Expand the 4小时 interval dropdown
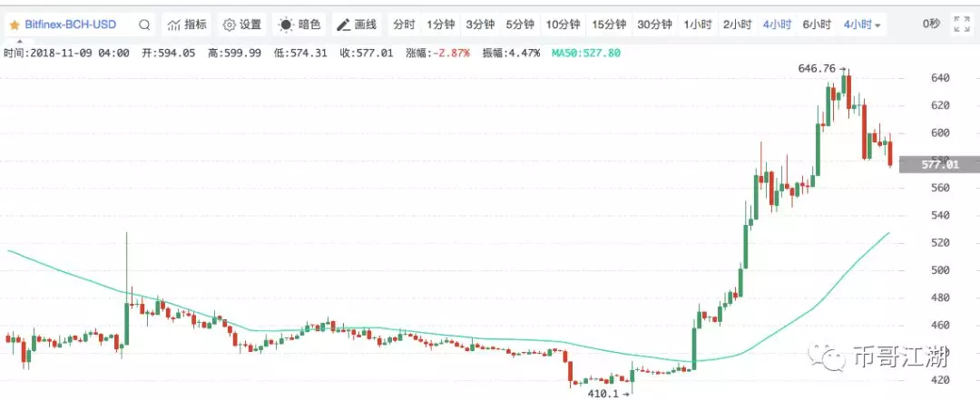 861,25
